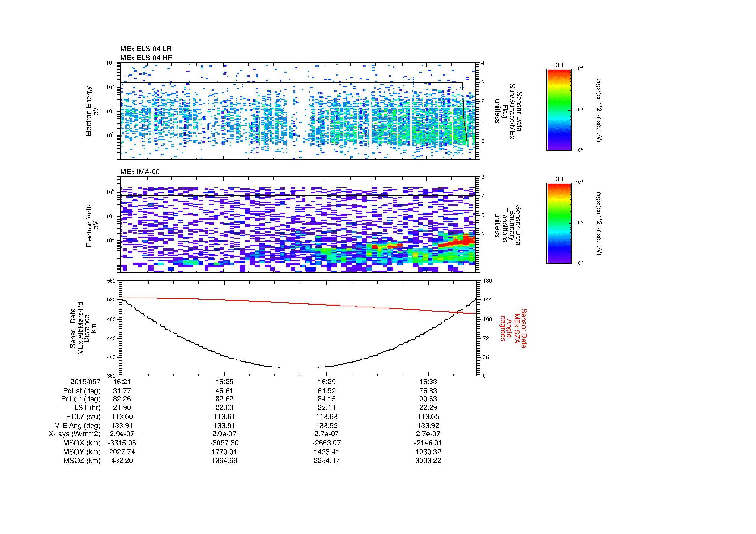
Task: Click the PdLat value 31.77
Action: (x=122, y=391)
